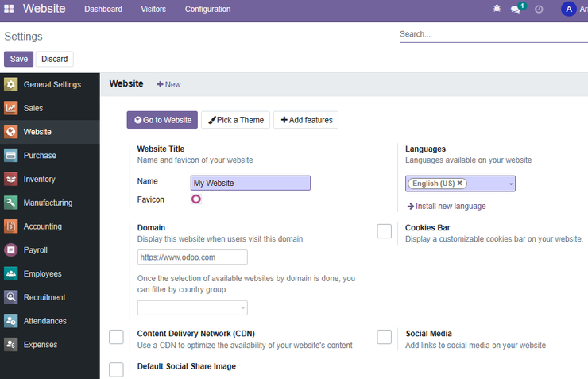Select General Settings in the sidebar
Viewport: 588px width, 379px height.
pyautogui.click(x=52, y=84)
